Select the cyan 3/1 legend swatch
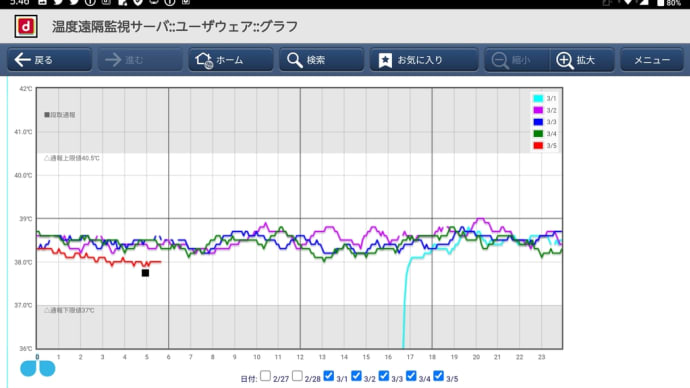Image resolution: width=690 pixels, height=388 pixels. [x=538, y=98]
